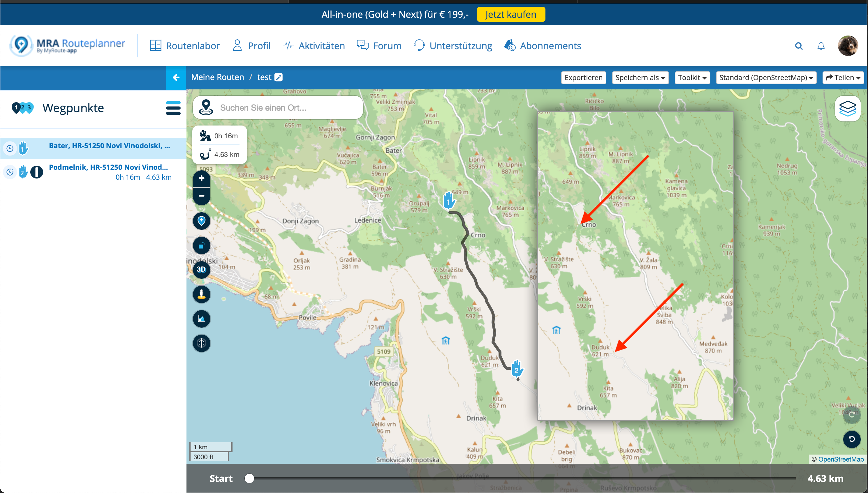Open Unterstützung menu
Viewport: 868px width, 493px height.
click(x=453, y=46)
